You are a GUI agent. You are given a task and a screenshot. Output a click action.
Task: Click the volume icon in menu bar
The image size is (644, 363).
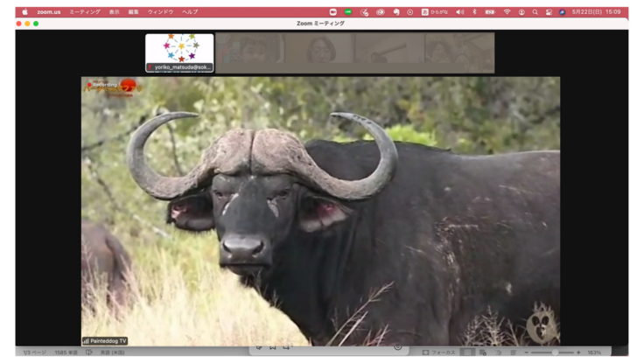[x=459, y=12]
